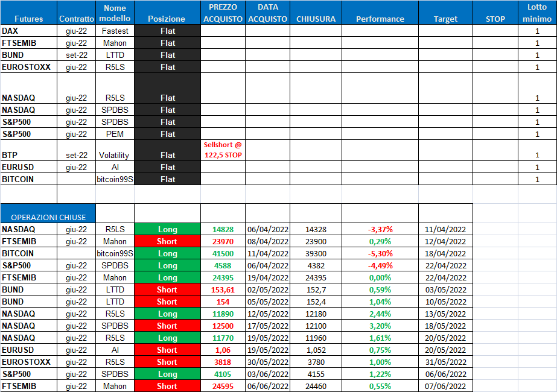Viewport: 557px width, 392px height.
Task: Select the -4,49% performance value
Action: [380, 265]
